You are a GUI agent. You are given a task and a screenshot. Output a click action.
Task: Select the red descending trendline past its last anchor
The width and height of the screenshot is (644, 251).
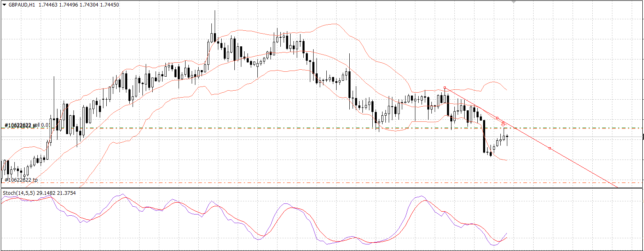click(x=583, y=167)
